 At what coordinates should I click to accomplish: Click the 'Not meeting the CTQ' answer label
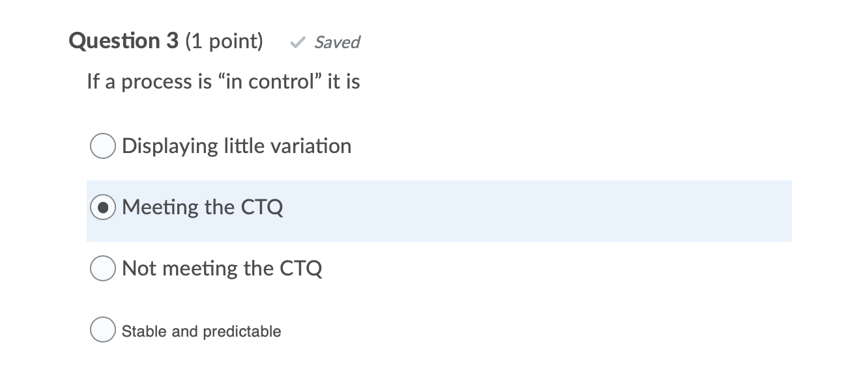tap(222, 268)
